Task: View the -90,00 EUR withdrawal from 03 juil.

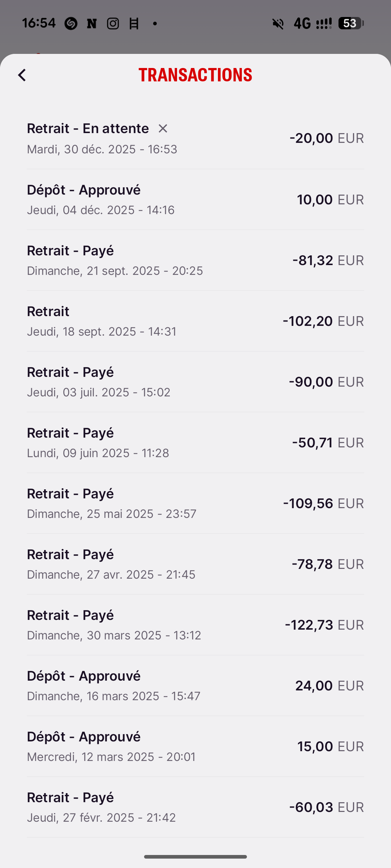Action: 195,382
